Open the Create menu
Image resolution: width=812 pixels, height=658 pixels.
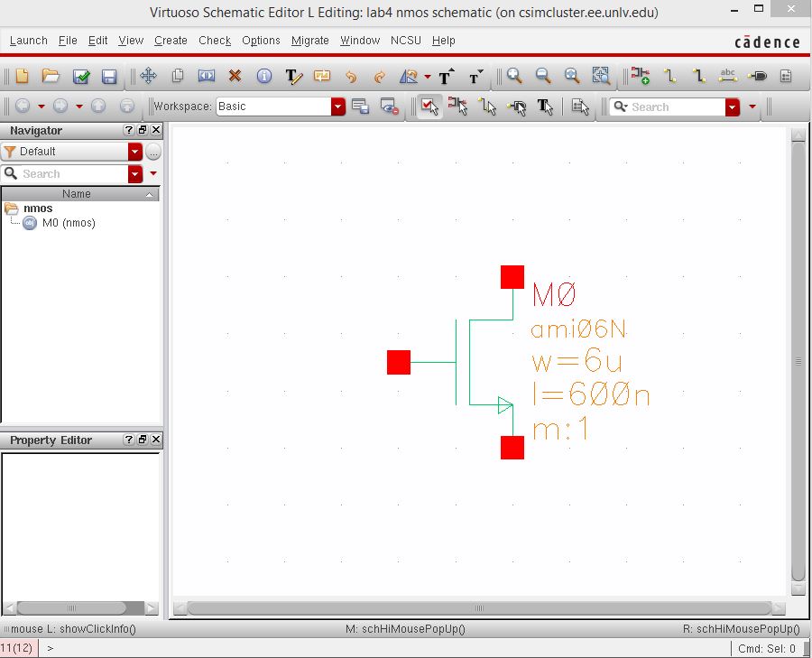click(x=171, y=41)
